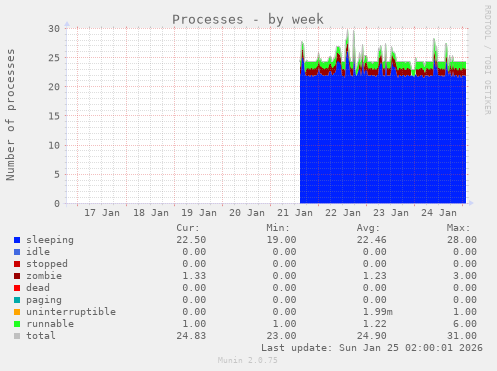497x371 pixels.
Task: Click the gray total legend swatch
Action: point(17,336)
